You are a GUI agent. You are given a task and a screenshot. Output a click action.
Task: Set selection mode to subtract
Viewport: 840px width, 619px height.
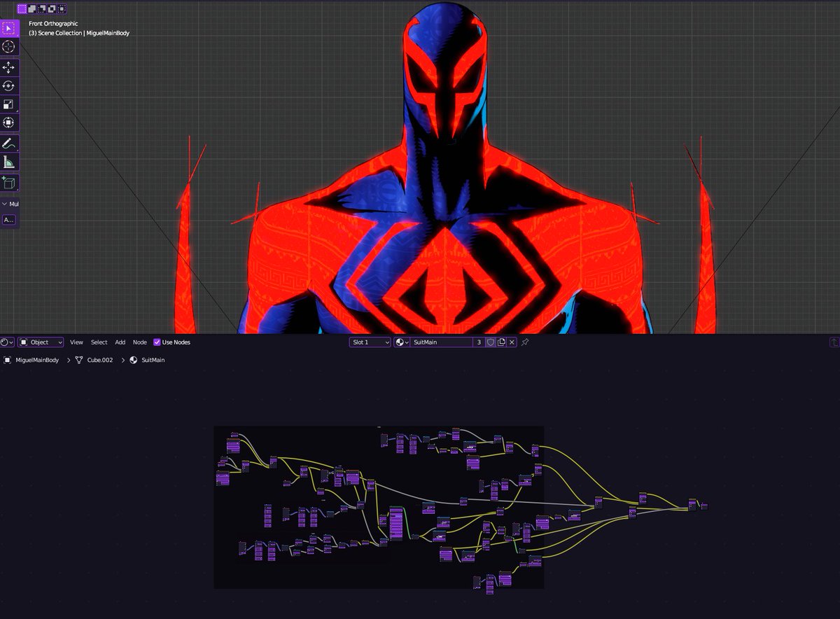click(42, 9)
